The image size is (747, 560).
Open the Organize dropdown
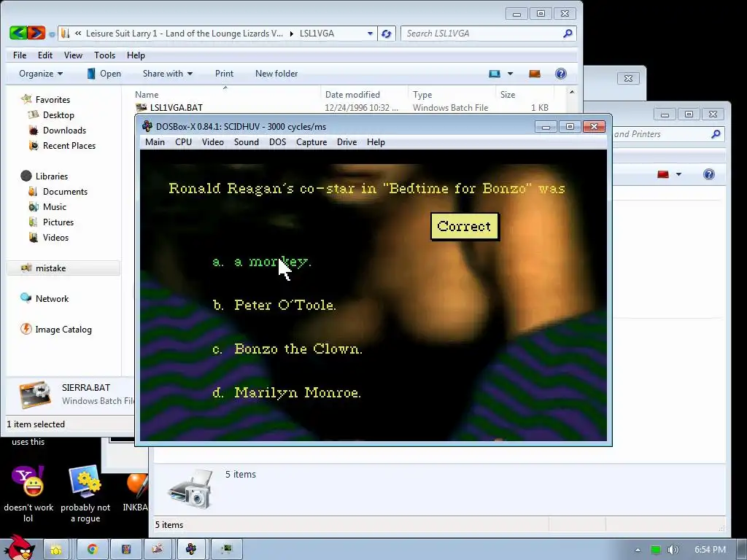pos(41,74)
